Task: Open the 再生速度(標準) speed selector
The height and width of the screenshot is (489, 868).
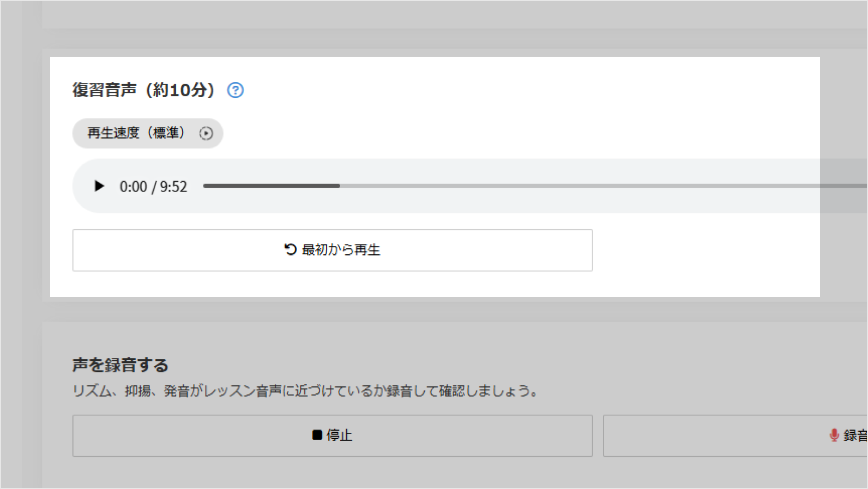Action: (148, 133)
